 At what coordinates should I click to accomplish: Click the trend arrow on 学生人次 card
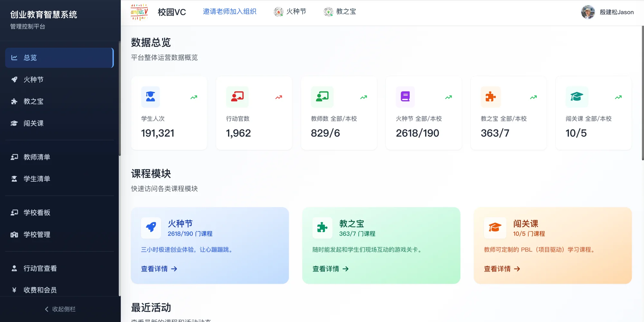[x=194, y=97]
